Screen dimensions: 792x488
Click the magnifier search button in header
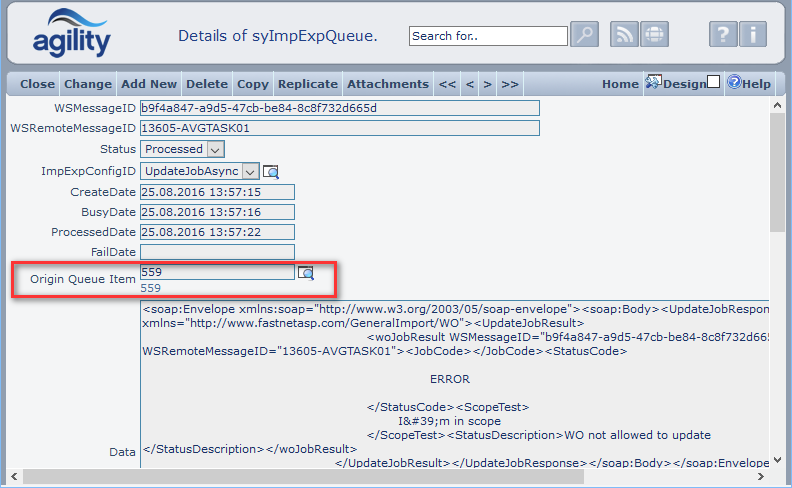click(584, 34)
